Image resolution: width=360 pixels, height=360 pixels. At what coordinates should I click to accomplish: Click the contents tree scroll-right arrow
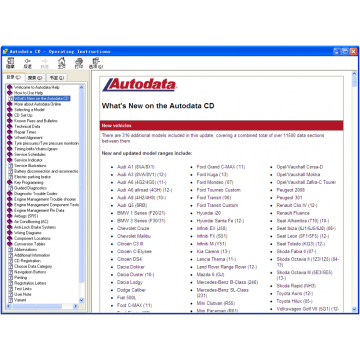coord(75,306)
